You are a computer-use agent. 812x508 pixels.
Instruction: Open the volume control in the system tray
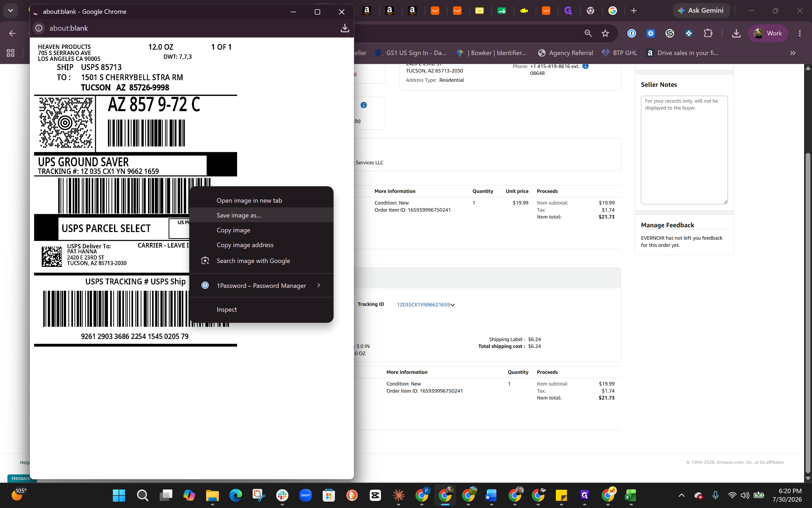745,495
